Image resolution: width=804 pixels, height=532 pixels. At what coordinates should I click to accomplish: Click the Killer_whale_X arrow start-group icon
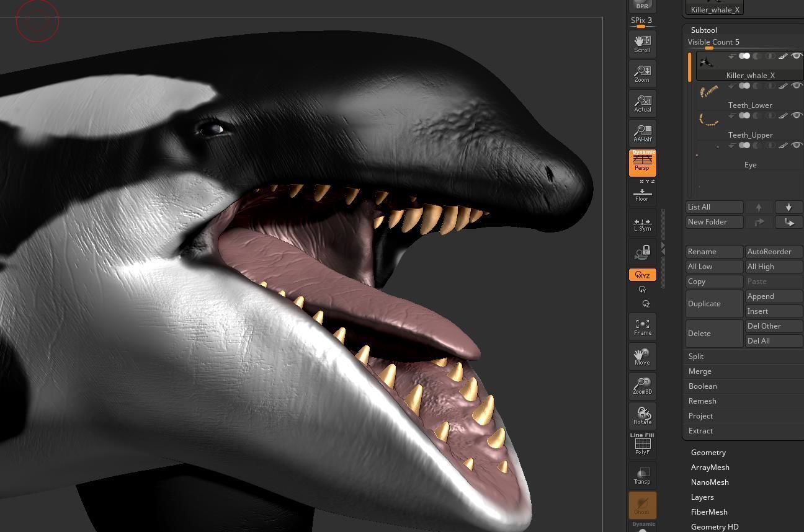[x=731, y=56]
